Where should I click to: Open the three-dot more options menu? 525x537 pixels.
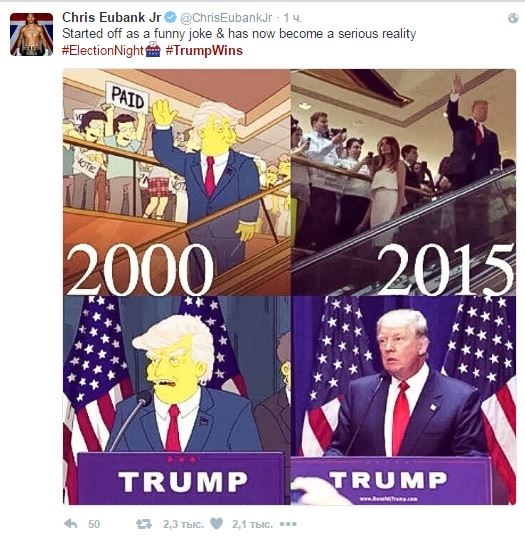(x=288, y=524)
